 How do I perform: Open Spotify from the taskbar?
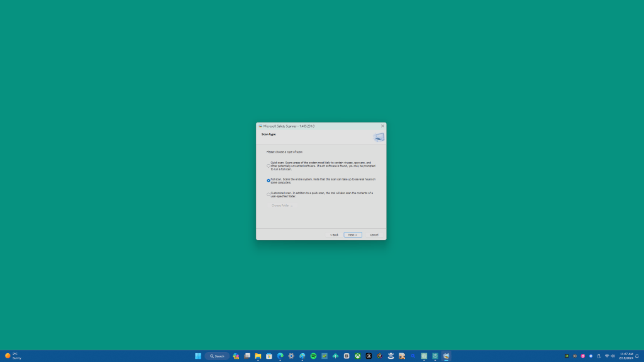pyautogui.click(x=312, y=356)
